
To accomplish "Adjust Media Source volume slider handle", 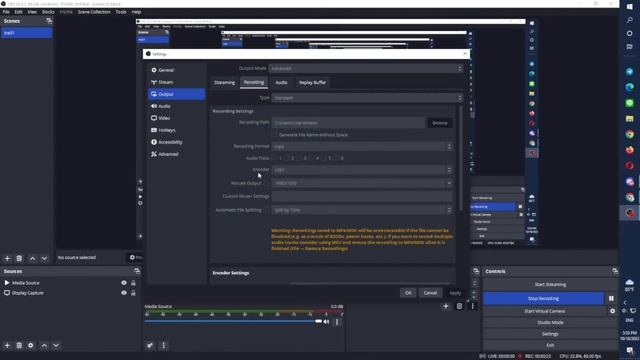I will coord(318,322).
